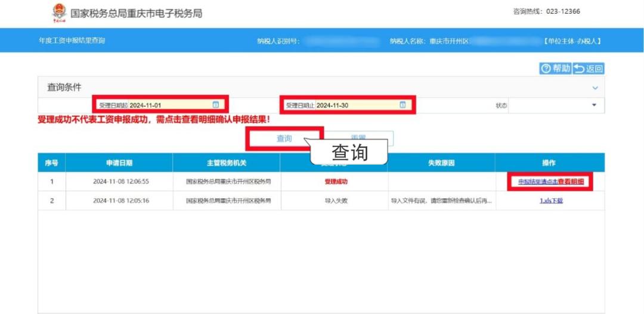Screen dimensions: 644x314
Task: Click the 国家税务总局重庆市电子税务局 title
Action: tap(137, 13)
